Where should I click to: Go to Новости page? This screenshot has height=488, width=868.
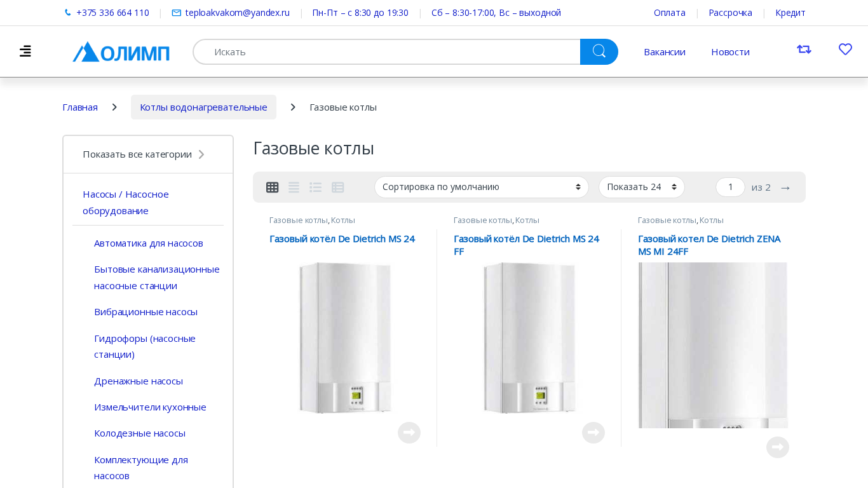click(x=731, y=51)
